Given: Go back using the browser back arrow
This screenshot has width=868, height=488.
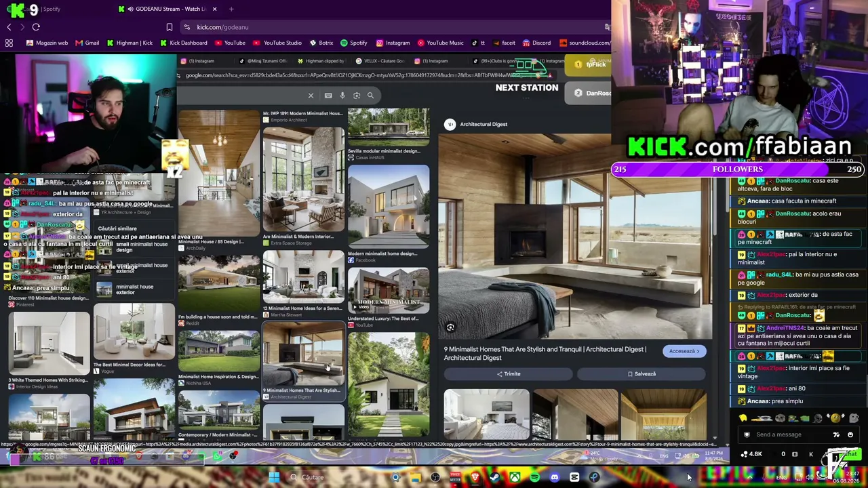Looking at the screenshot, I should coord(9,27).
